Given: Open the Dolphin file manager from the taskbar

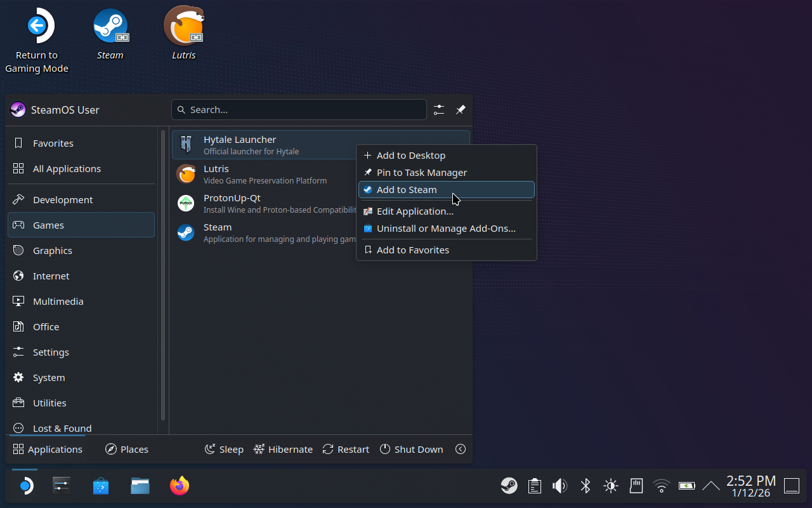Looking at the screenshot, I should (x=140, y=485).
